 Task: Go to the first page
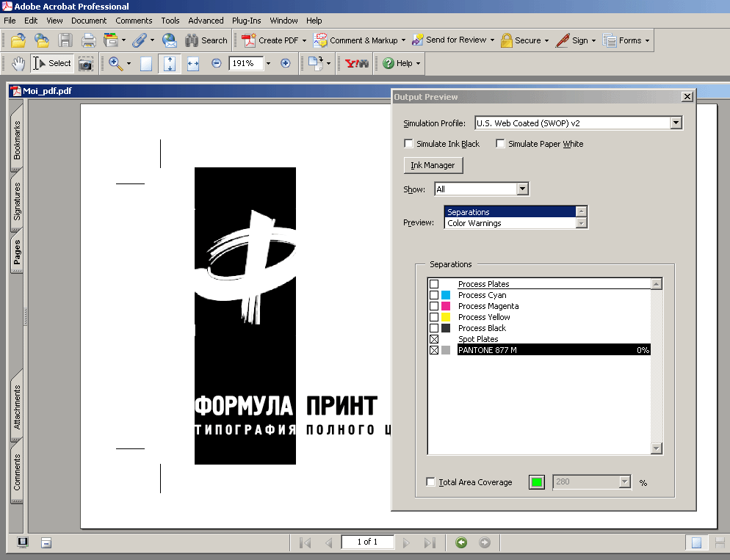coord(306,543)
